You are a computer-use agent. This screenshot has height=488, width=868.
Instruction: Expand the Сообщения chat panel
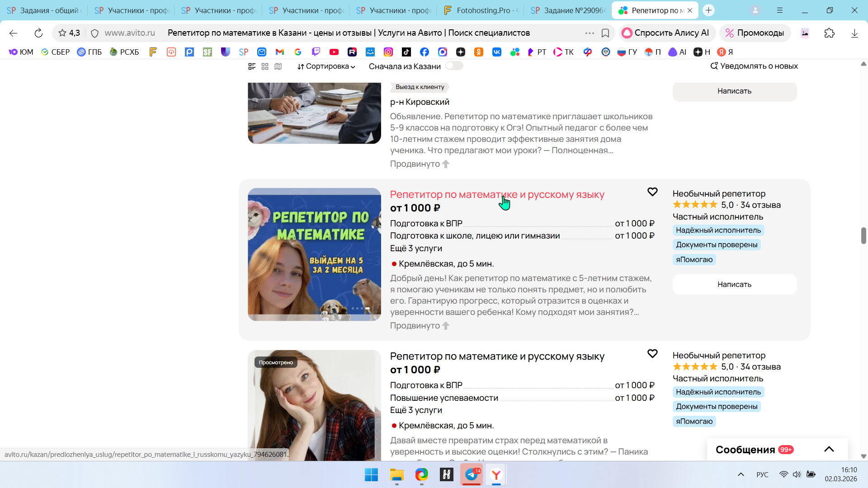pos(829,449)
